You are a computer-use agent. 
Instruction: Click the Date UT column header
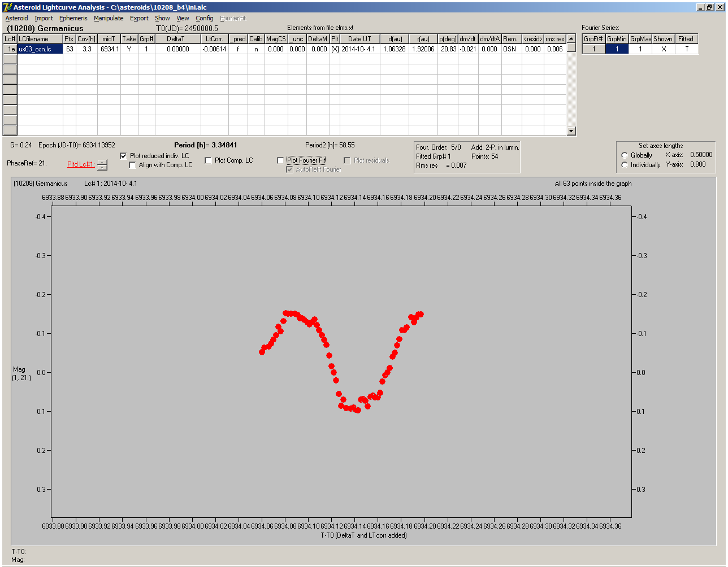pyautogui.click(x=359, y=39)
